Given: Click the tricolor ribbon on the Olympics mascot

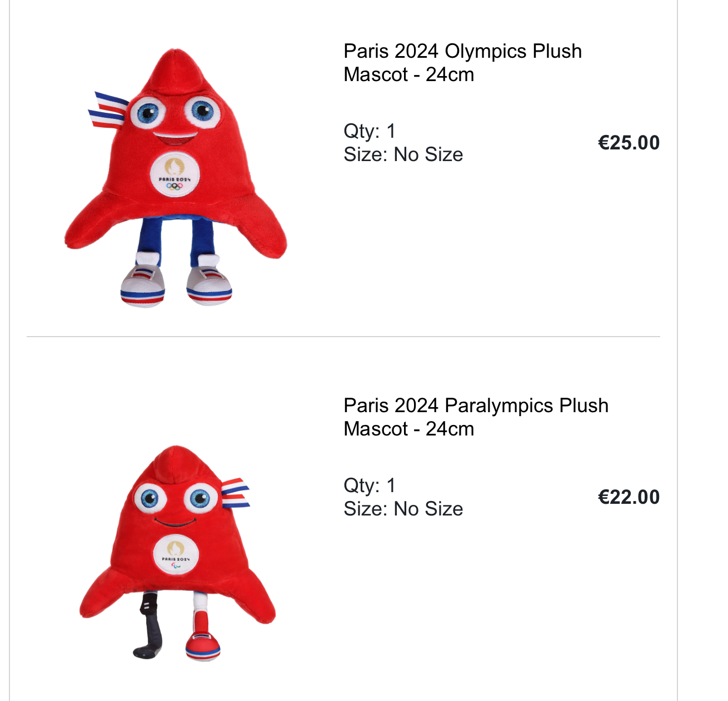Looking at the screenshot, I should (x=108, y=111).
